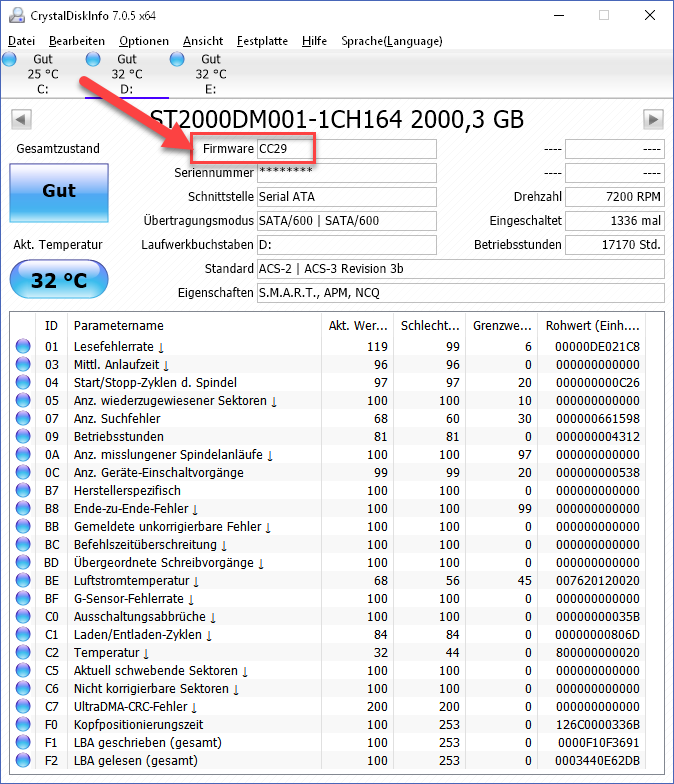Click the Laufwerkbuchstaben field D:

click(x=346, y=245)
